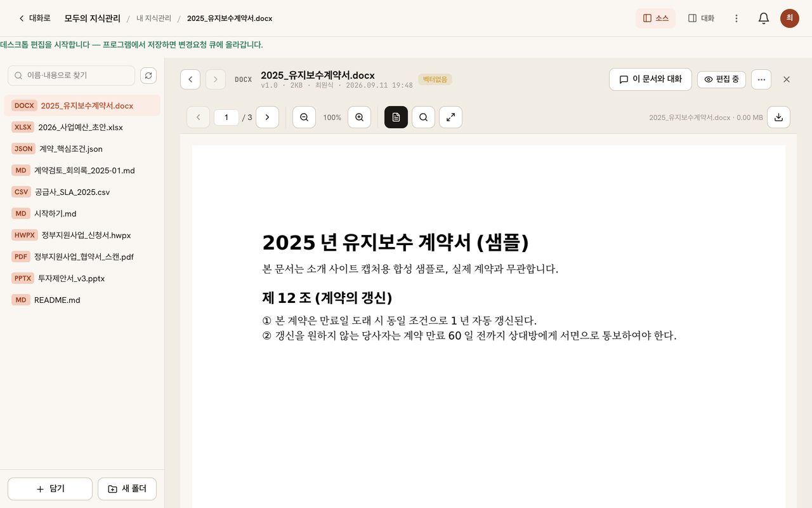The image size is (812, 508).
Task: Open 시작하기.md
Action: pos(82,213)
